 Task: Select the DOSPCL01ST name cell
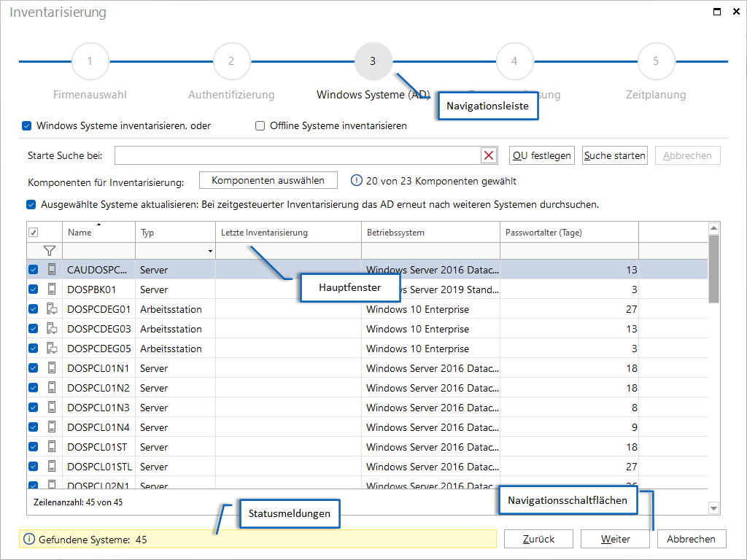tap(97, 447)
